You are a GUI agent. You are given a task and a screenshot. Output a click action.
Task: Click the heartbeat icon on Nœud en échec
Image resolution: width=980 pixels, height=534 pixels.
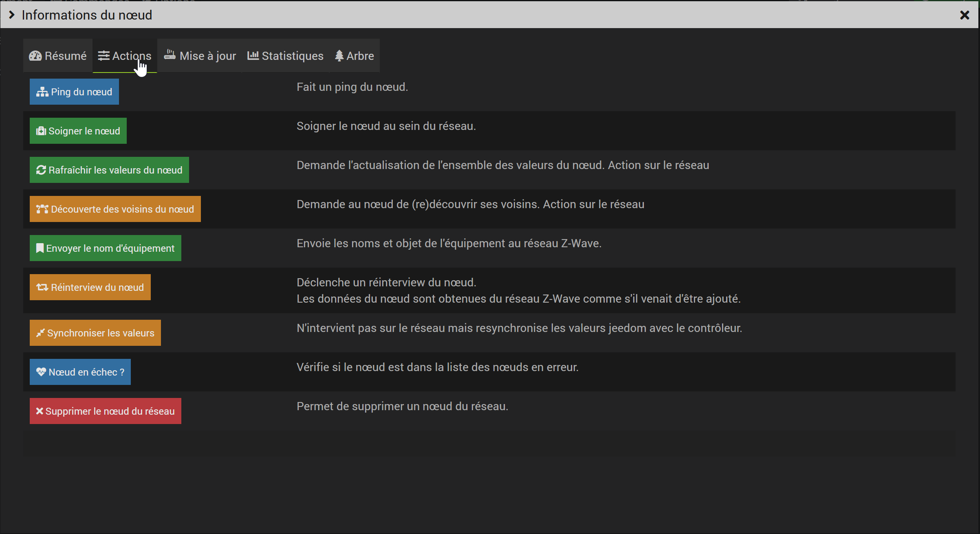tap(41, 372)
